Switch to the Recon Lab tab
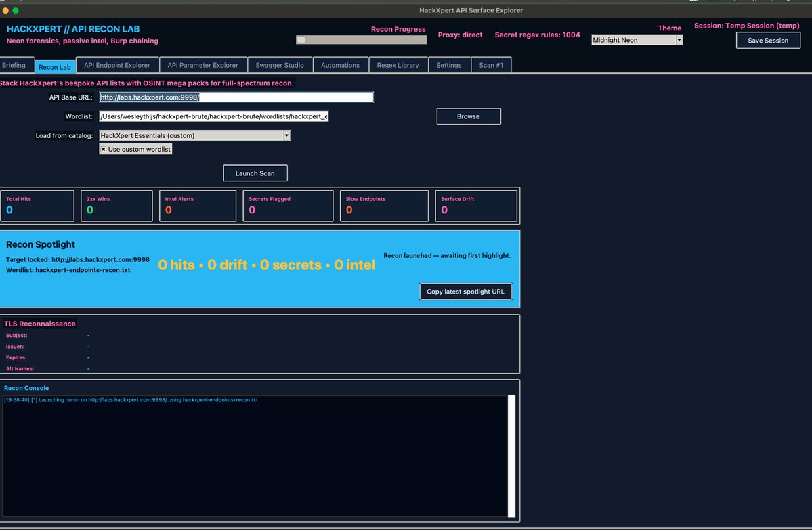 [55, 67]
